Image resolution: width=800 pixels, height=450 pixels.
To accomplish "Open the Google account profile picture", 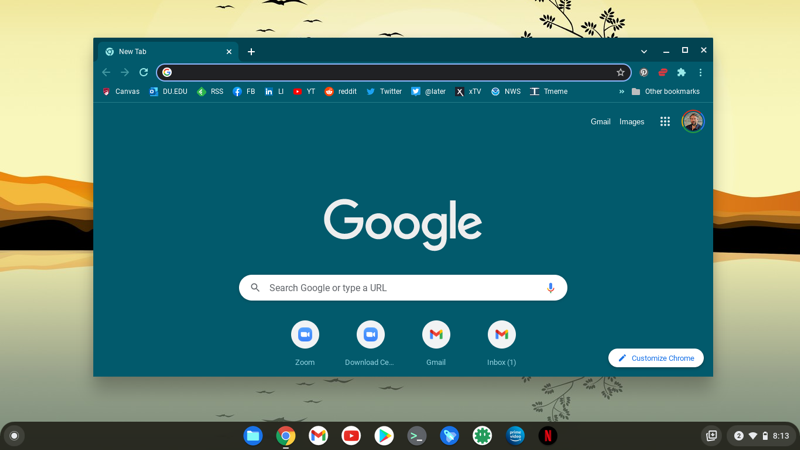I will tap(693, 121).
